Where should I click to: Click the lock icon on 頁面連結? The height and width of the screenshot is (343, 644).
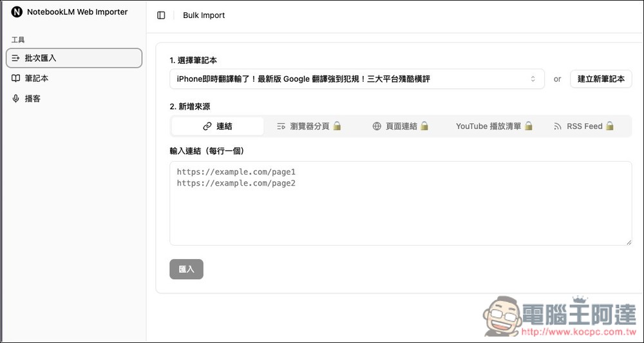(x=424, y=126)
